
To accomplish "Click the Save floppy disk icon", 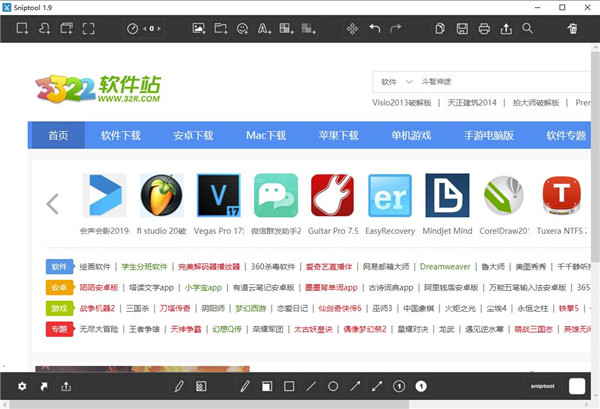I will tap(463, 29).
